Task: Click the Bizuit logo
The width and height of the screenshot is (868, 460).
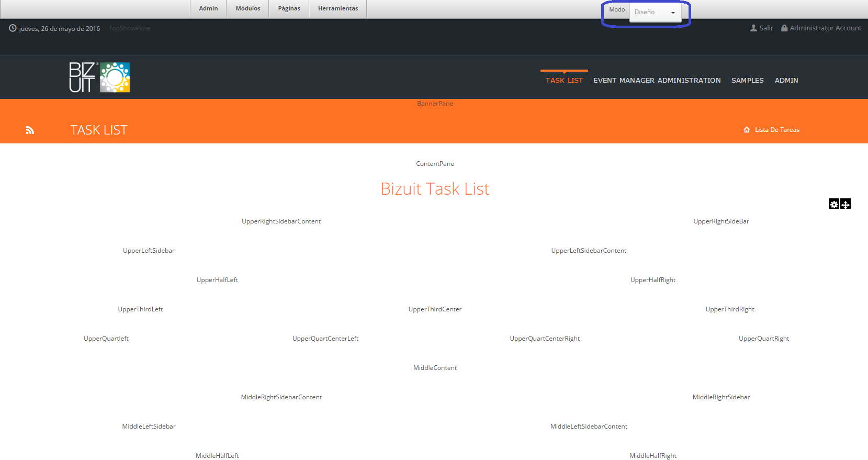Action: [99, 77]
